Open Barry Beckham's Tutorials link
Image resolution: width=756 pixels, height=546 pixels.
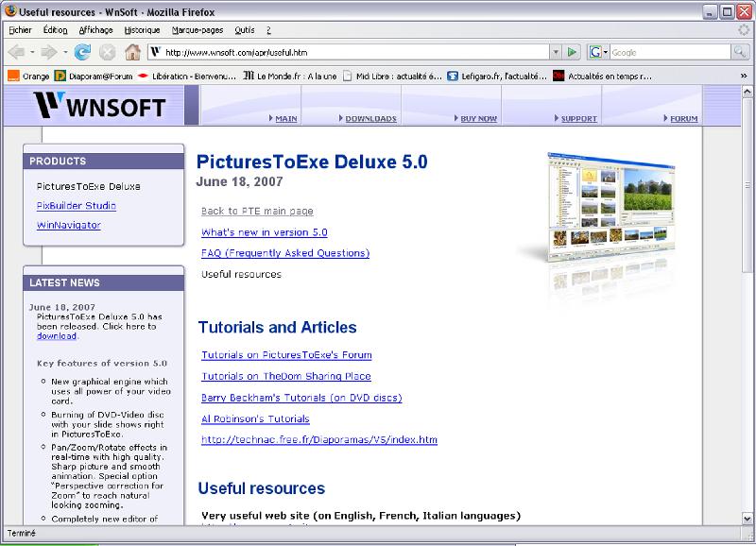click(x=301, y=398)
